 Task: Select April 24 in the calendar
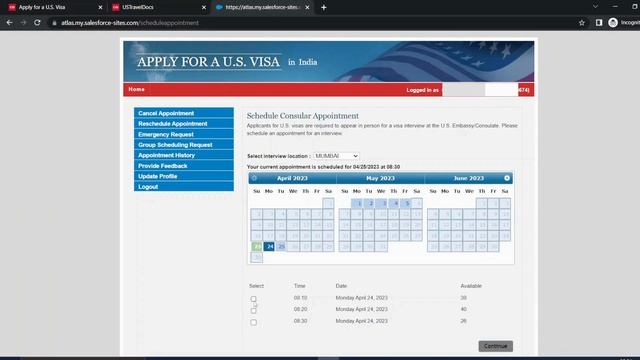tap(269, 247)
